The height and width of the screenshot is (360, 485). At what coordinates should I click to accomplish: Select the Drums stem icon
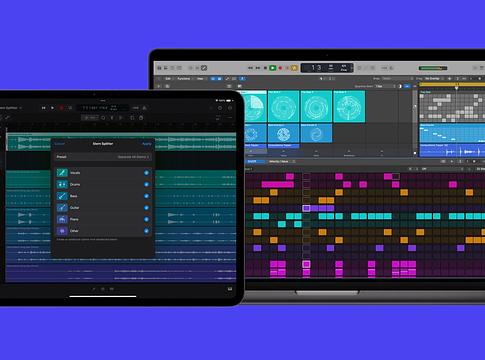coord(62,184)
